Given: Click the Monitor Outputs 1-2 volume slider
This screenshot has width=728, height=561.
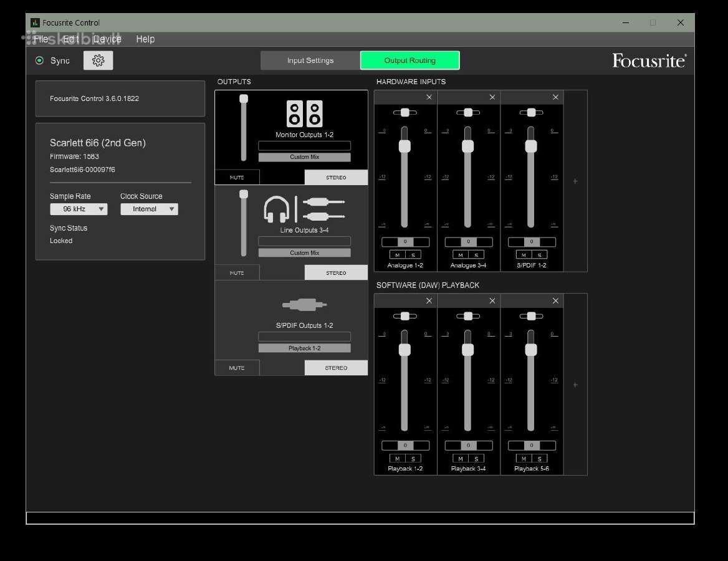Looking at the screenshot, I should [244, 128].
